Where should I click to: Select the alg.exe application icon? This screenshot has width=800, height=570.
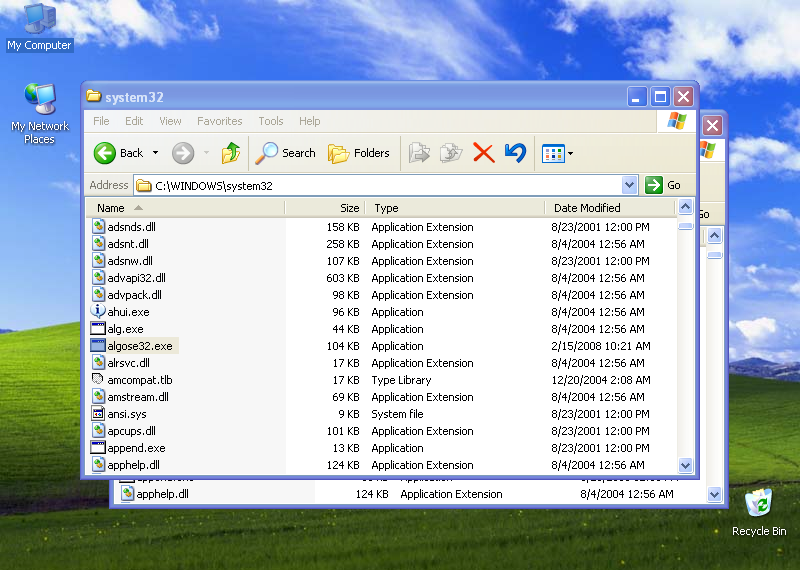pyautogui.click(x=98, y=329)
